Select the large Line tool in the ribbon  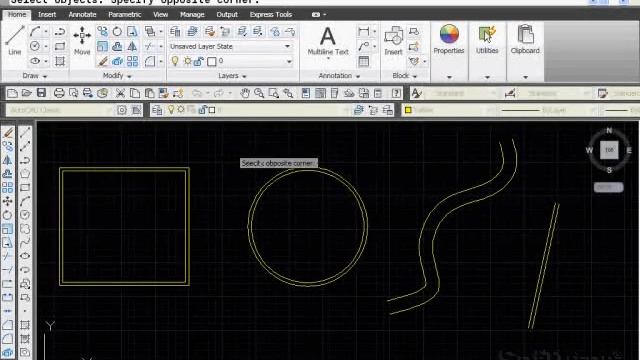(x=15, y=40)
